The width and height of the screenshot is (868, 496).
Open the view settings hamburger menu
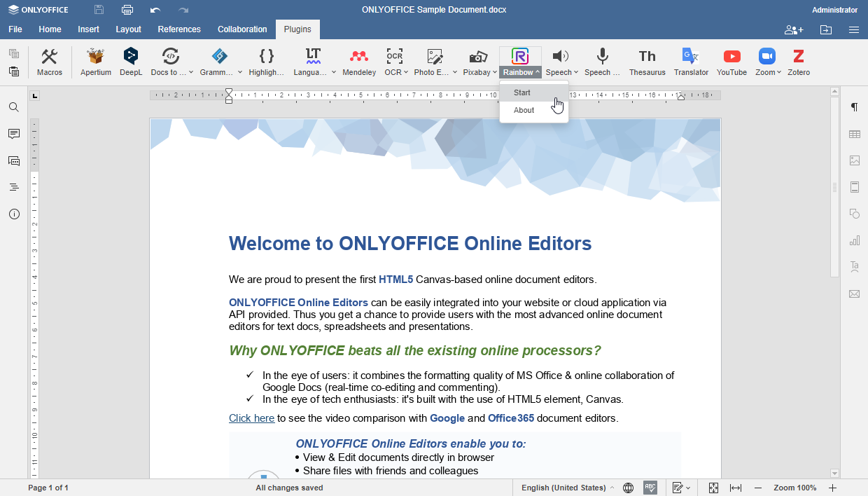(x=854, y=29)
